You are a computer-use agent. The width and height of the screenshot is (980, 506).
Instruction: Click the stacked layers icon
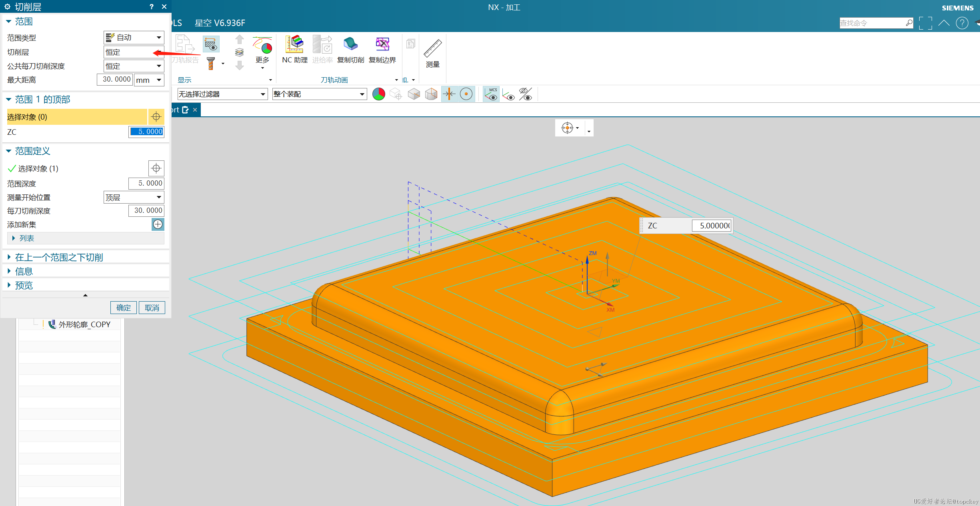click(x=239, y=52)
